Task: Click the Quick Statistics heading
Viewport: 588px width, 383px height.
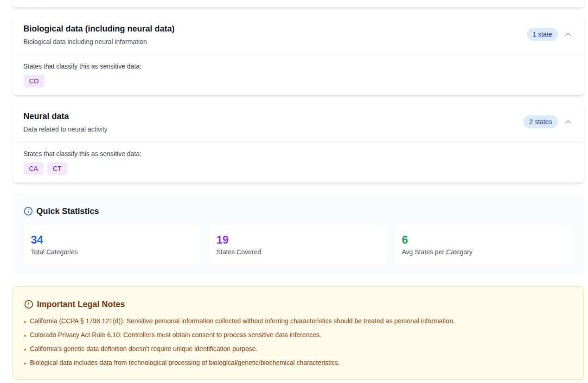Action: tap(68, 211)
